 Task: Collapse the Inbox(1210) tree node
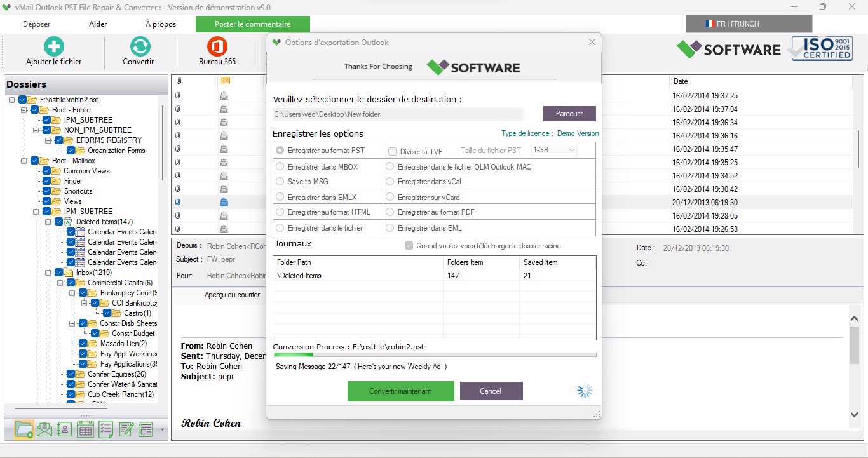point(48,273)
